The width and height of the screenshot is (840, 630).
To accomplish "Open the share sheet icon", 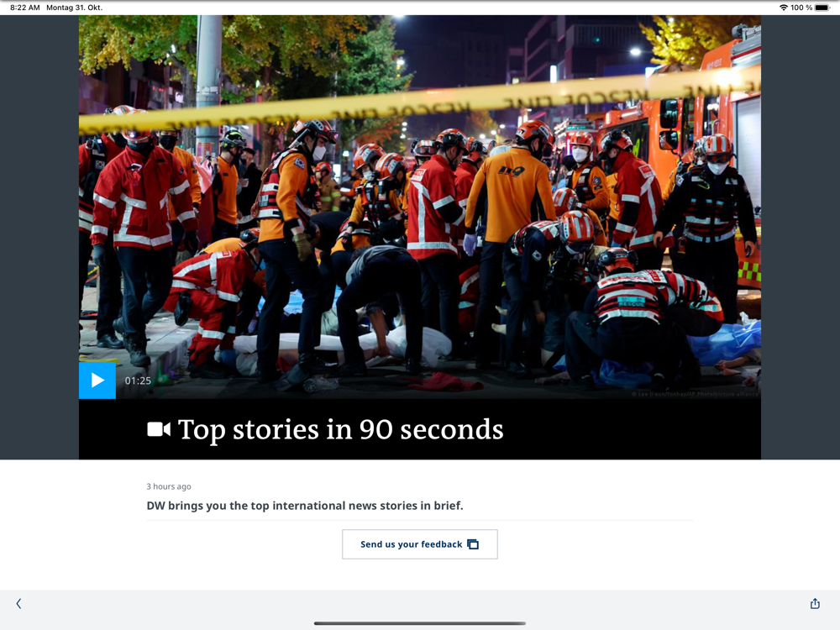I will 815,604.
